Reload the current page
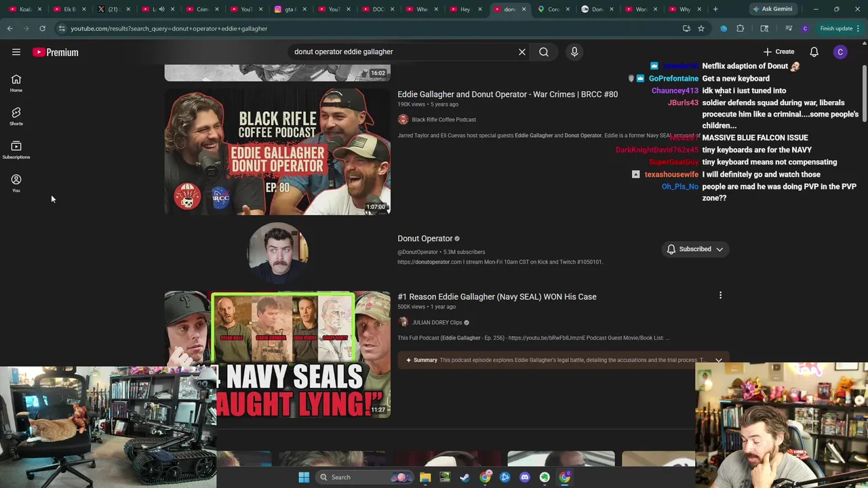This screenshot has height=488, width=868. (x=42, y=28)
